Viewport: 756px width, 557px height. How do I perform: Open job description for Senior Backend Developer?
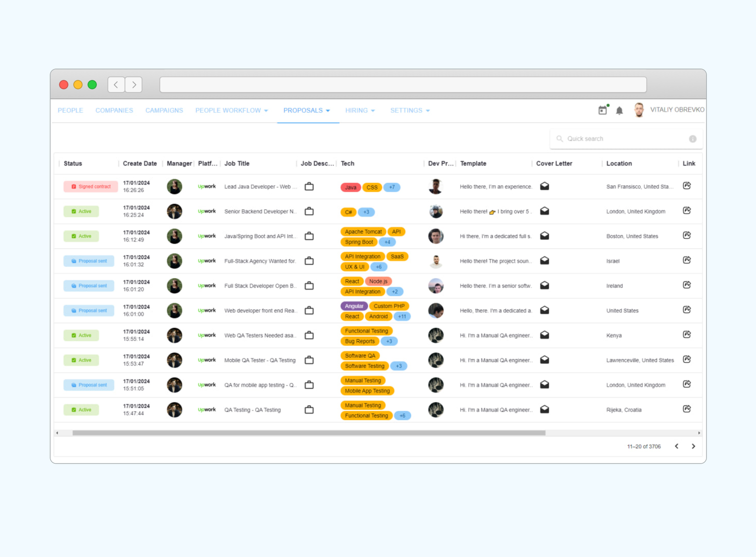tap(309, 211)
